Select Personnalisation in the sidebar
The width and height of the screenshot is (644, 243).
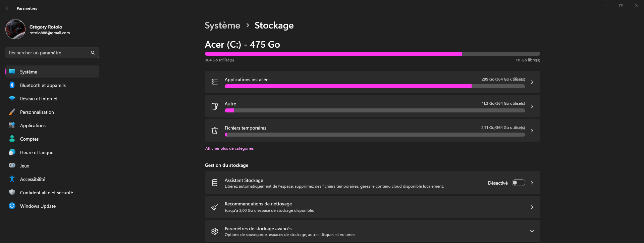[37, 112]
